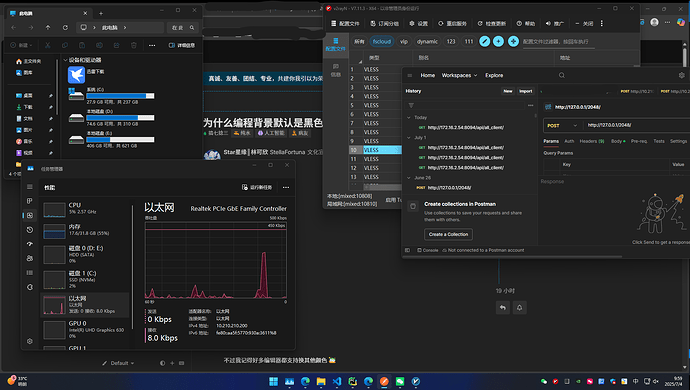Select the dynamic group chip in v2rayN
This screenshot has width=690, height=390.
(427, 41)
